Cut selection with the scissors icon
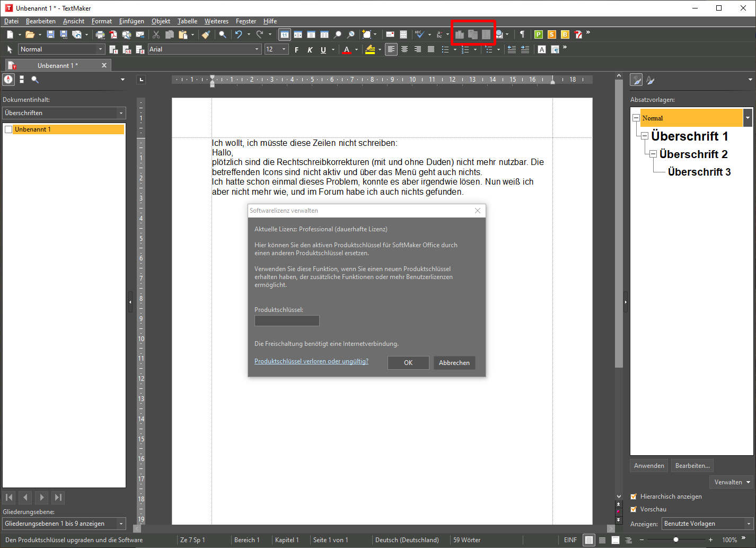Image resolution: width=756 pixels, height=548 pixels. pyautogui.click(x=156, y=34)
